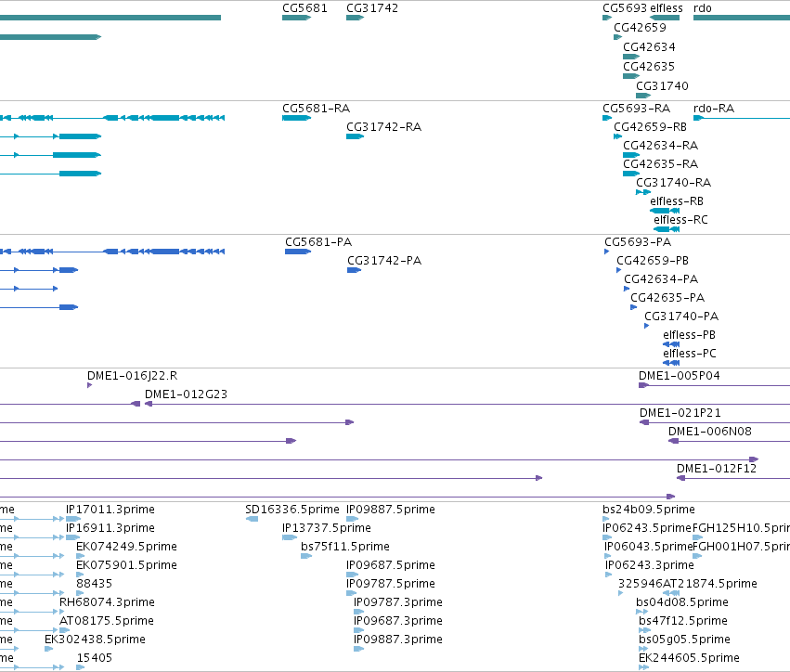Select EST IP13737.5prime
This screenshot has width=790, height=672.
327,528
